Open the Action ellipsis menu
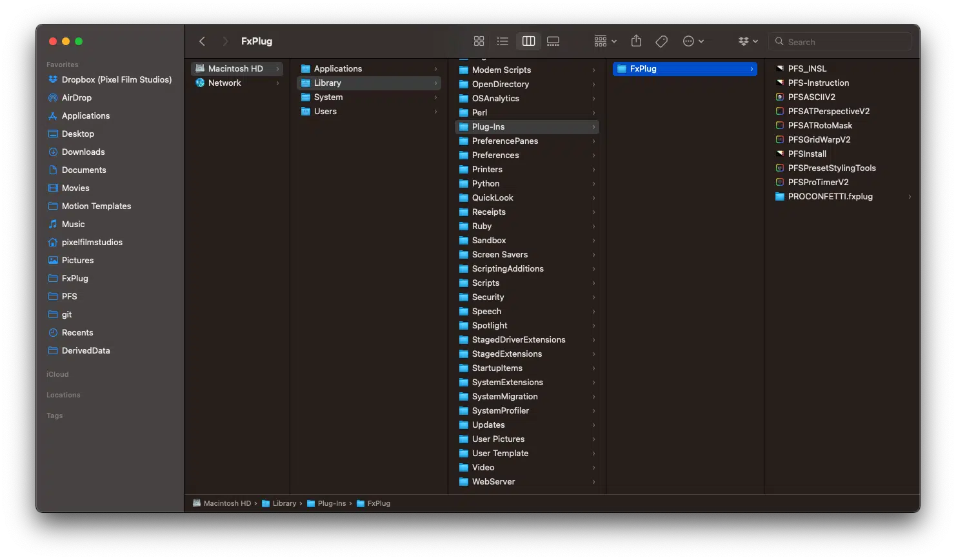956x560 pixels. click(x=693, y=41)
